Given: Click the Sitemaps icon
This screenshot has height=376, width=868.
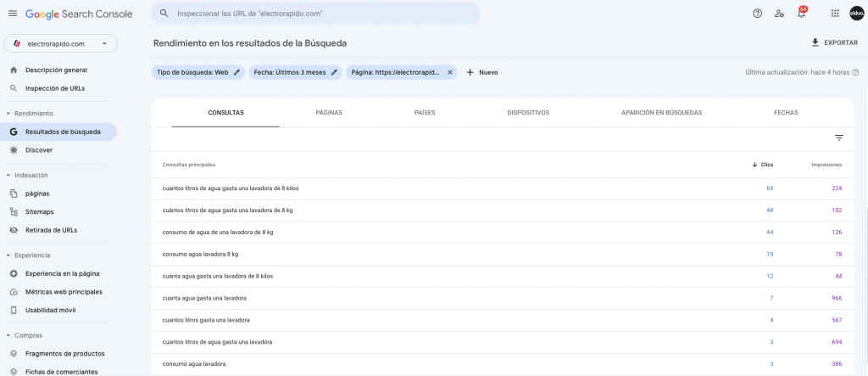Looking at the screenshot, I should pos(14,212).
